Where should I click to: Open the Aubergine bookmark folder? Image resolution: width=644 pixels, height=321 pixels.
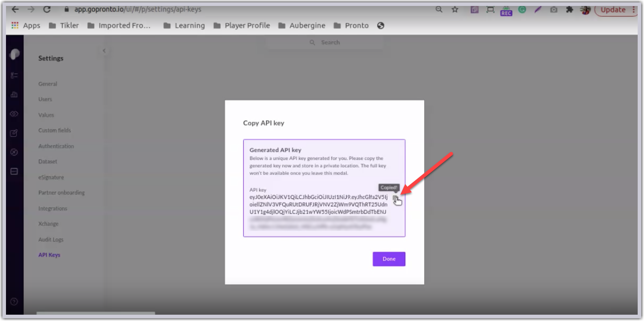click(302, 26)
